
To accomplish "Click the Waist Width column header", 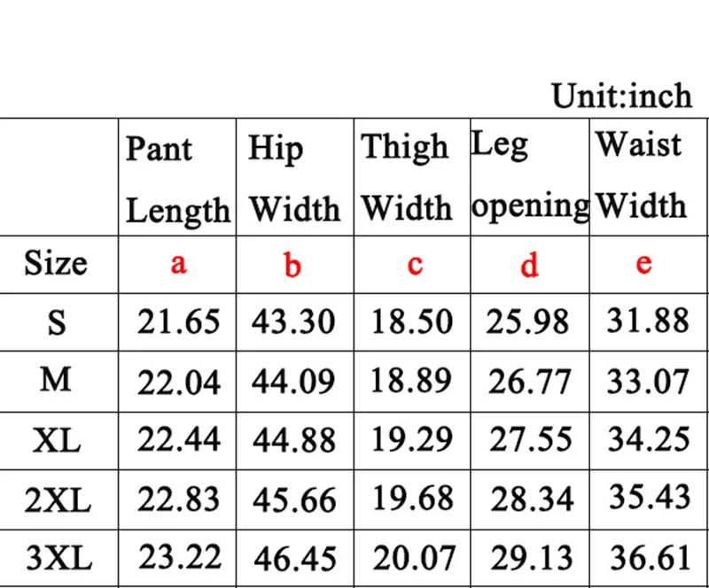I will [649, 179].
